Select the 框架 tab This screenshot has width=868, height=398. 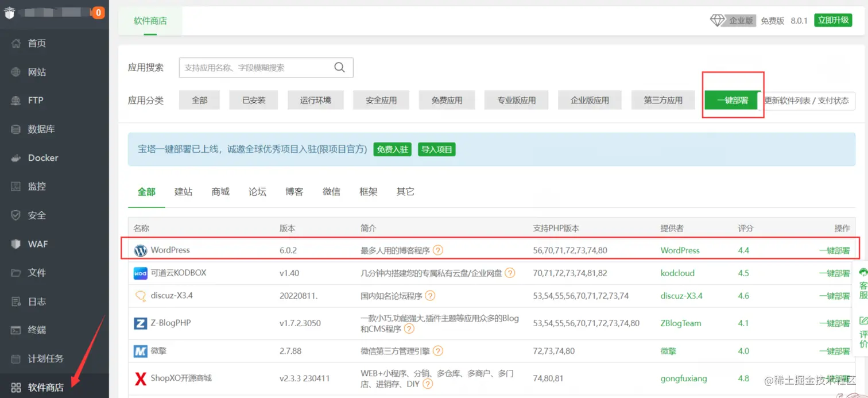[x=369, y=192]
